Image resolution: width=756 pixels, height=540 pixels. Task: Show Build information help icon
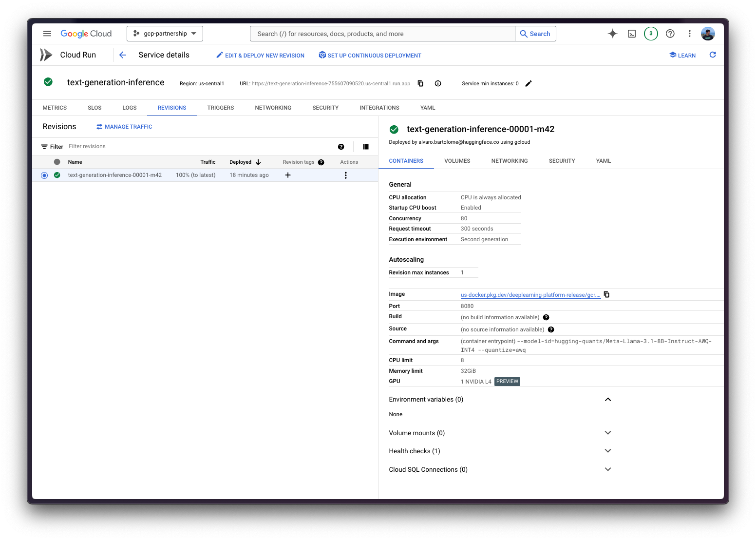coord(546,317)
